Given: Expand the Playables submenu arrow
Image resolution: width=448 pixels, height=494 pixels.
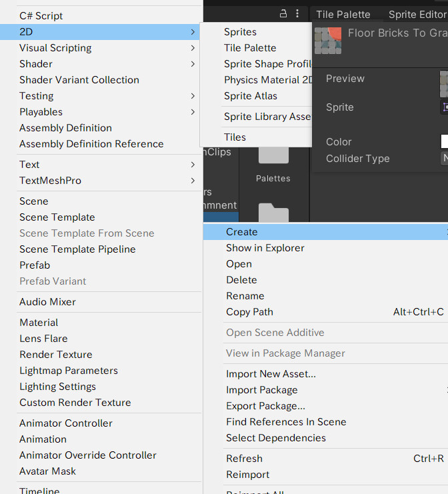Looking at the screenshot, I should [x=193, y=112].
